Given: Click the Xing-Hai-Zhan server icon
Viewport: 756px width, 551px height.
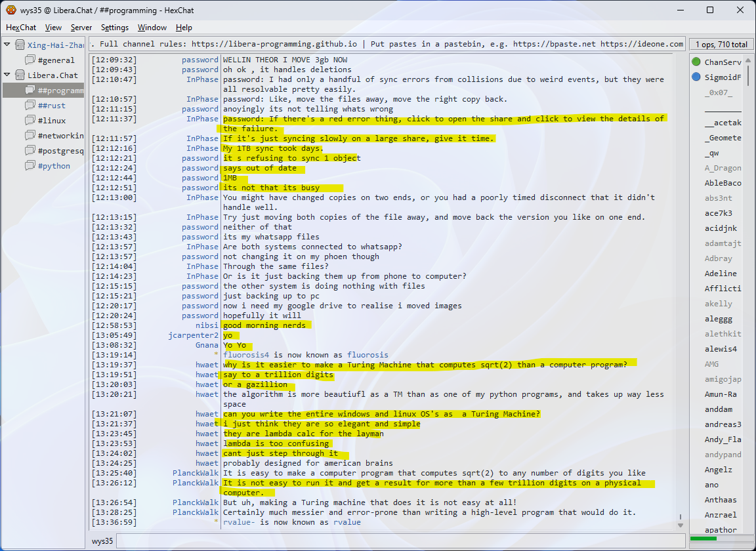Looking at the screenshot, I should (x=20, y=45).
